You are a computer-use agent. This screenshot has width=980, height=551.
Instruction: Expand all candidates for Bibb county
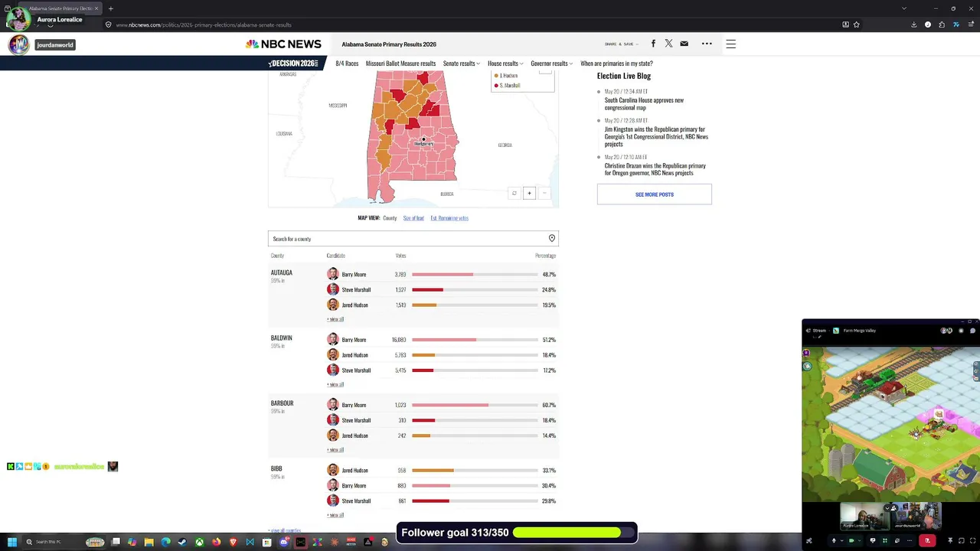click(335, 515)
